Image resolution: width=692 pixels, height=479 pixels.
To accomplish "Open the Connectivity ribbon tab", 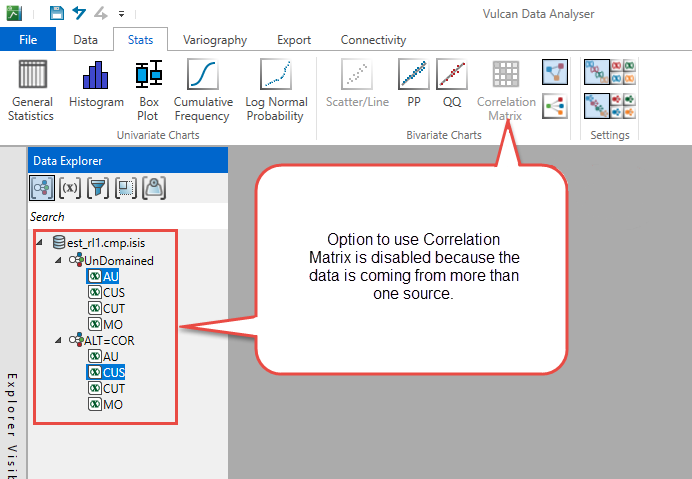I will (x=373, y=40).
